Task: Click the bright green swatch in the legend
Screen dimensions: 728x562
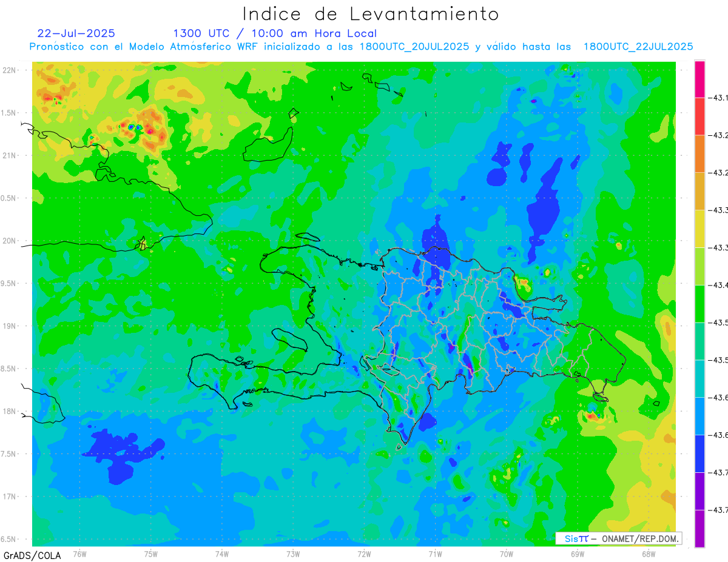Action: click(699, 304)
